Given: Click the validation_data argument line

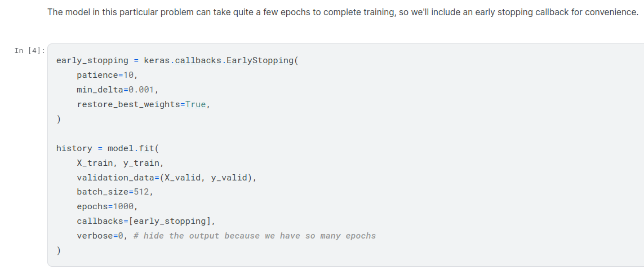Looking at the screenshot, I should tap(166, 178).
